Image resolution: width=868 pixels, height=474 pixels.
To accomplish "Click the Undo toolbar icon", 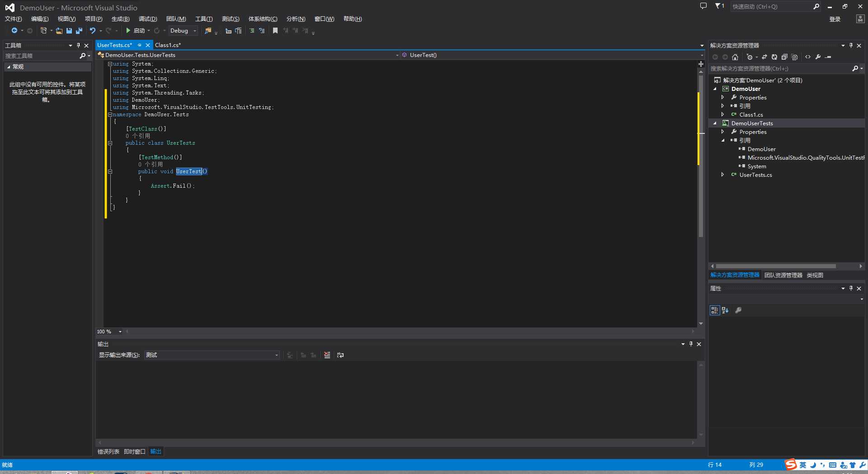I will [x=92, y=31].
